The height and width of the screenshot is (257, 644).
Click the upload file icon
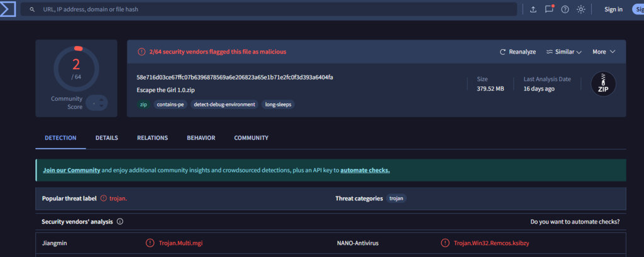[x=533, y=9]
